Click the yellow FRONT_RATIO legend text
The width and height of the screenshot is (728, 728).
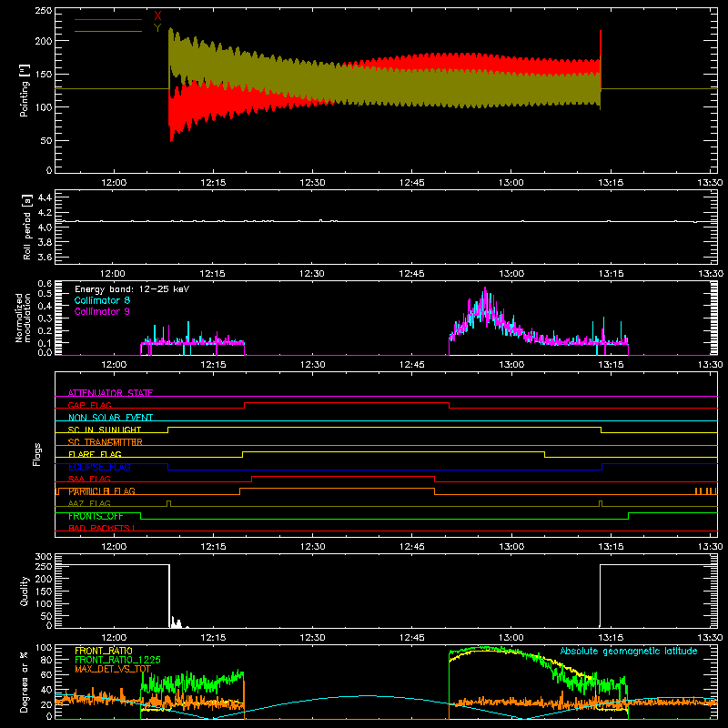click(x=104, y=651)
